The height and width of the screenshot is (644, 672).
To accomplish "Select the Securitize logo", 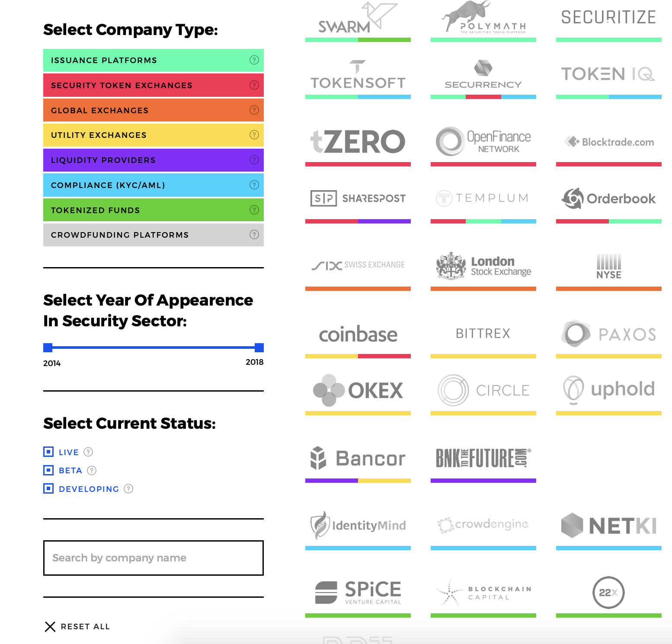I will pos(608,18).
